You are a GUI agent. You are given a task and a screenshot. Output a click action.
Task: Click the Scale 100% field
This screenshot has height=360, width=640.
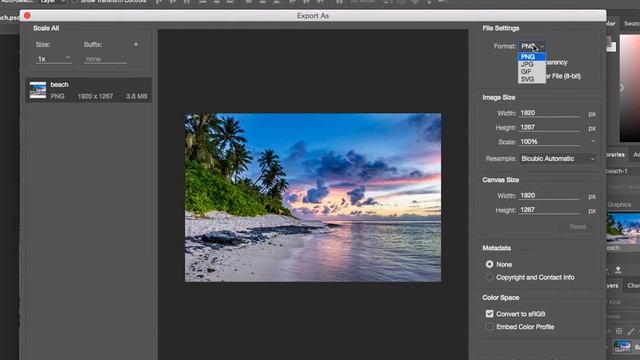[549, 142]
